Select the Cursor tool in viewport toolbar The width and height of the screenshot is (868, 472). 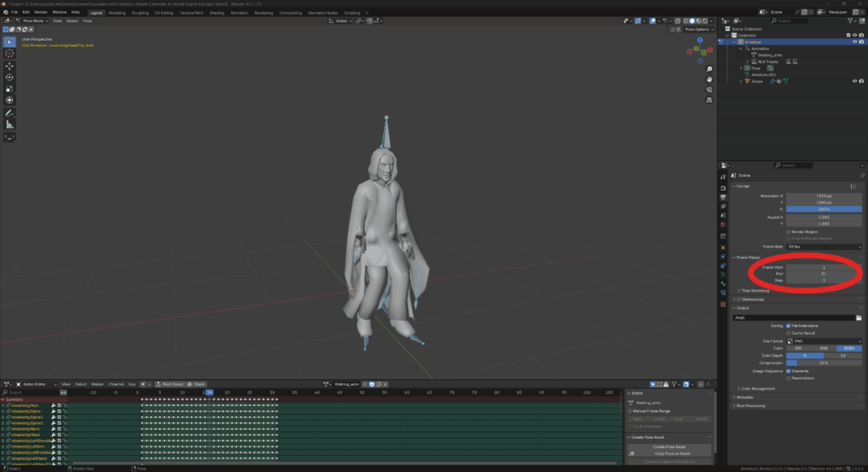[x=10, y=53]
